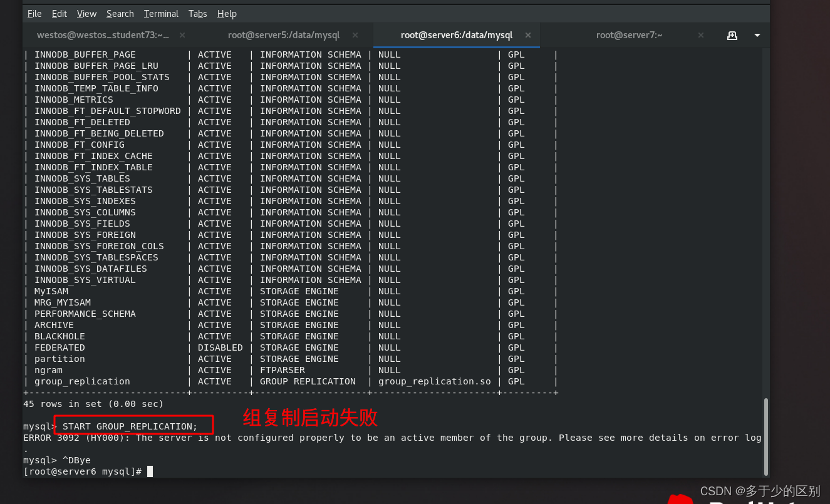Click the ARCHIVE engine row name
The image size is (830, 504).
point(54,325)
